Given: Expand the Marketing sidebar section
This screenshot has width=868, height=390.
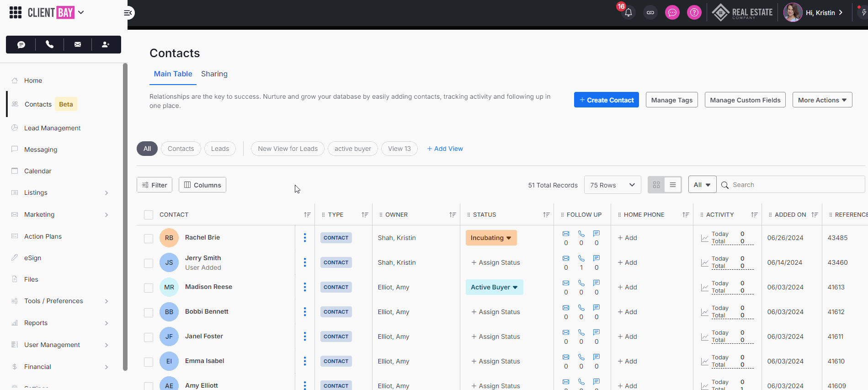Looking at the screenshot, I should [106, 215].
